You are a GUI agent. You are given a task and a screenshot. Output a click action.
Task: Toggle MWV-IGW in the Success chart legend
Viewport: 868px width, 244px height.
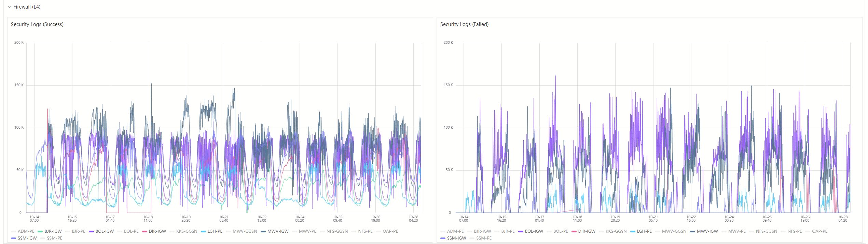[278, 231]
